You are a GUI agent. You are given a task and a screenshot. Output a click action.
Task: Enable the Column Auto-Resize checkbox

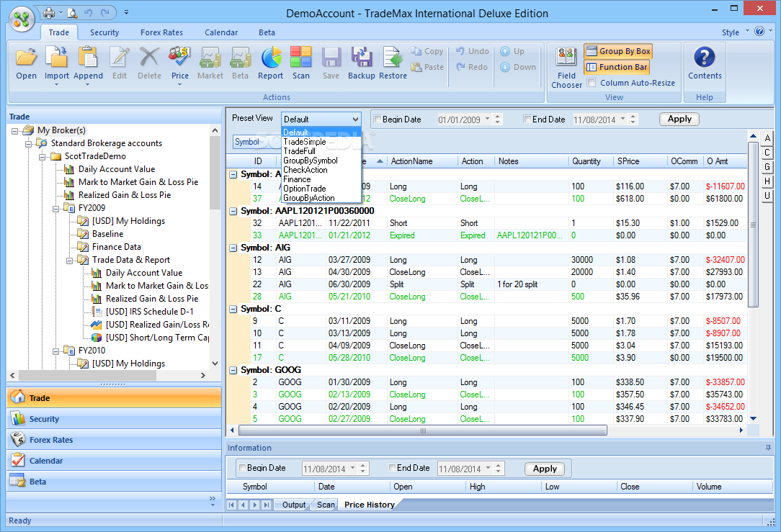coord(592,83)
